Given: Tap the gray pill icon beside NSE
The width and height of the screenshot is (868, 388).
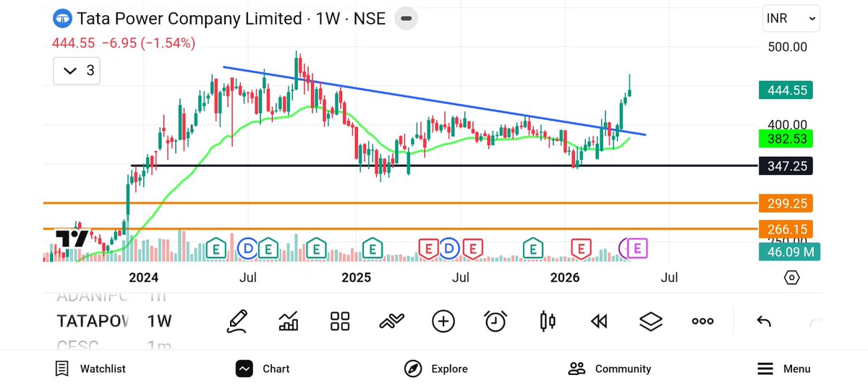Looking at the screenshot, I should (407, 19).
